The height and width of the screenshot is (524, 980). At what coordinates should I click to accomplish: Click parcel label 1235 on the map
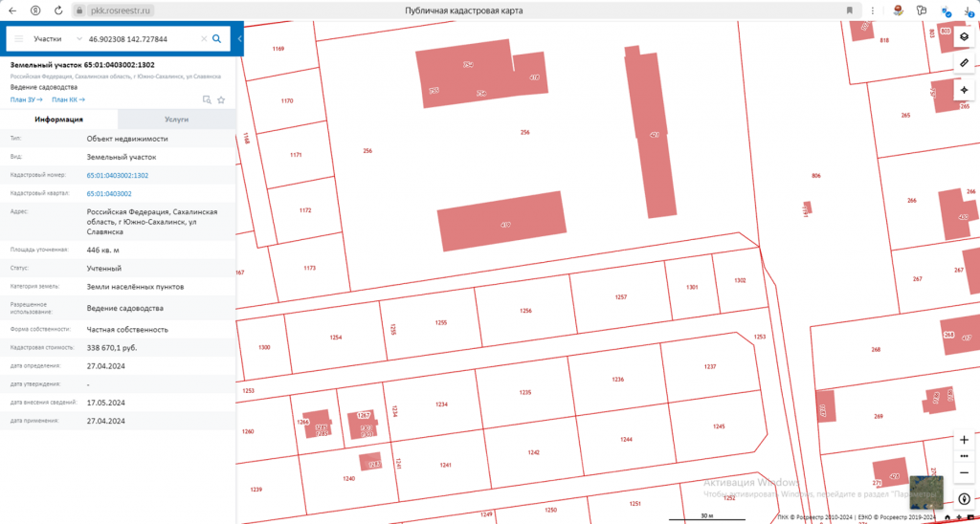point(525,392)
